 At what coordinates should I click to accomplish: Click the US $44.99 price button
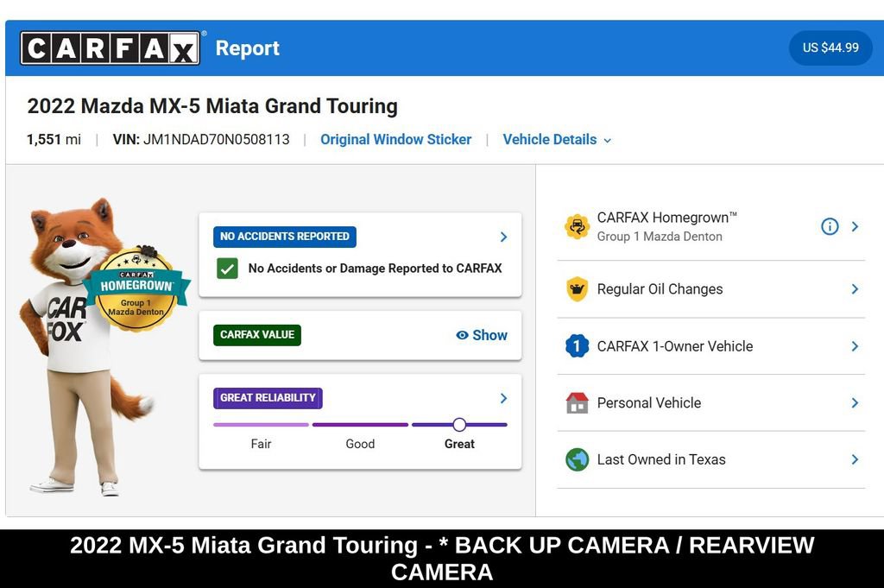pyautogui.click(x=830, y=47)
